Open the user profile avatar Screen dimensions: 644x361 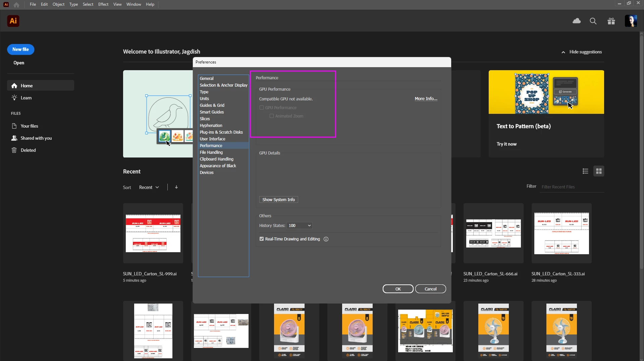tap(631, 21)
